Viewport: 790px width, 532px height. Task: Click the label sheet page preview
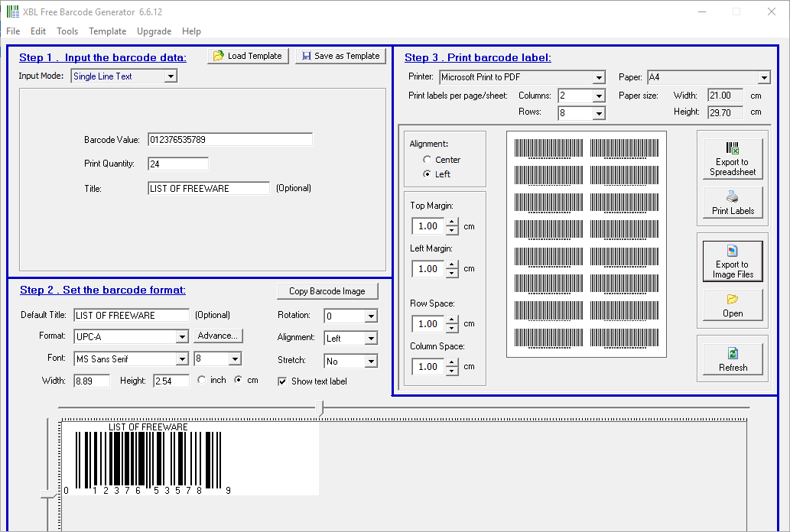[x=587, y=245]
